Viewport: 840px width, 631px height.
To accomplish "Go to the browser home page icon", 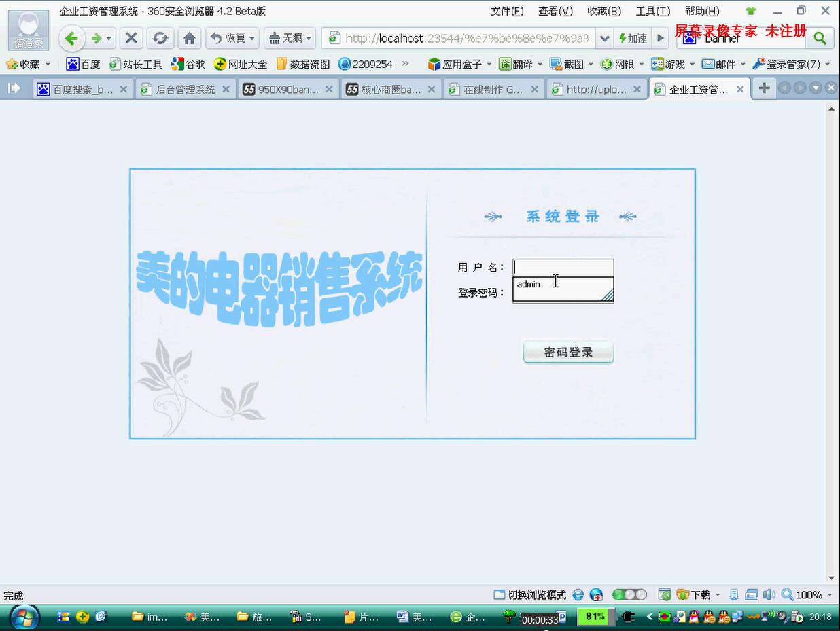I will point(190,38).
